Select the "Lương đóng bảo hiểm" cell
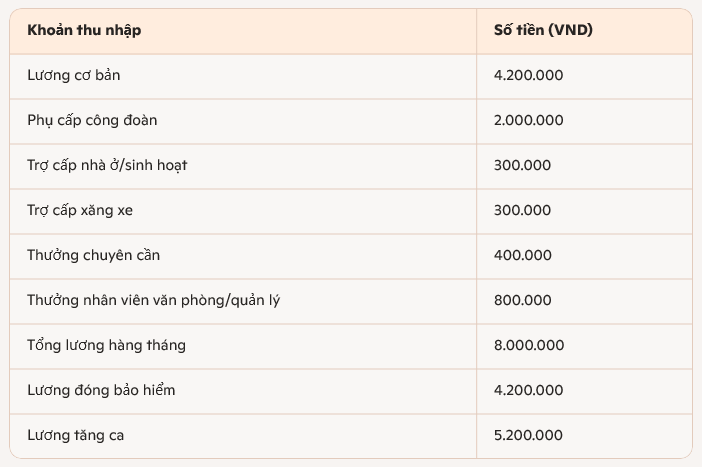702x467 pixels. click(101, 390)
